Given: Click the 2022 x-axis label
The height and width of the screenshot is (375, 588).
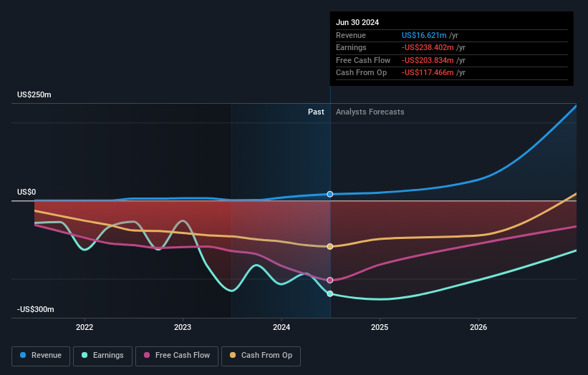Looking at the screenshot, I should [85, 327].
